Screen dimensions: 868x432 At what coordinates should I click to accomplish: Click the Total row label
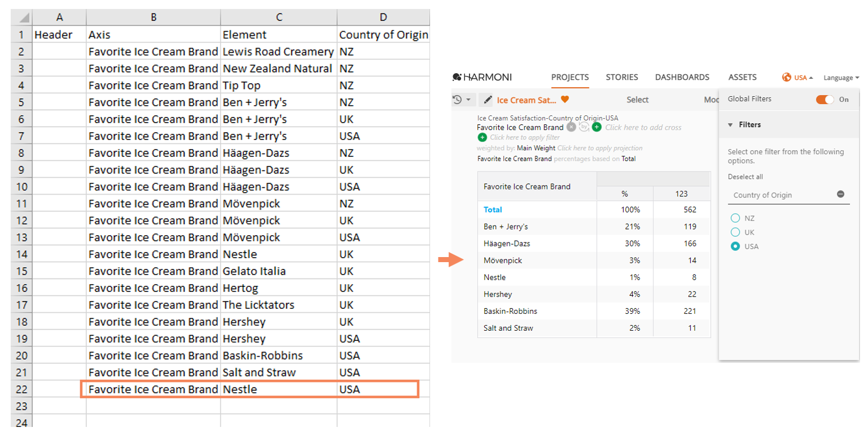coord(493,210)
